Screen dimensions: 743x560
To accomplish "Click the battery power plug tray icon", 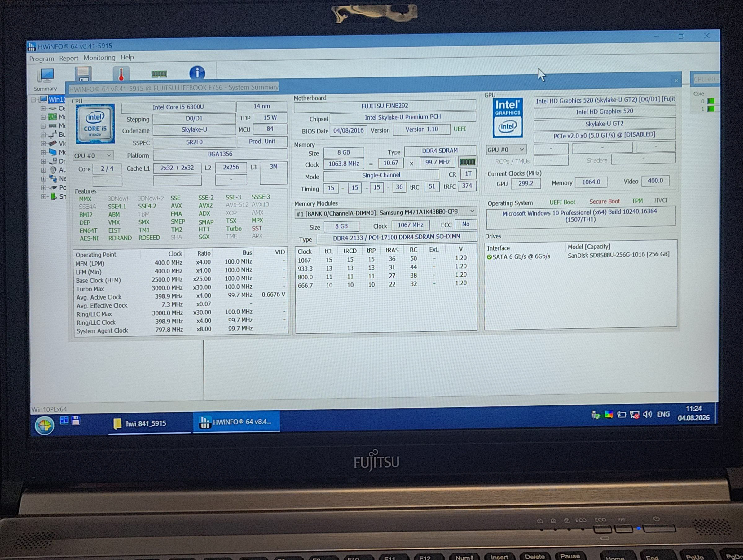I will [x=622, y=415].
